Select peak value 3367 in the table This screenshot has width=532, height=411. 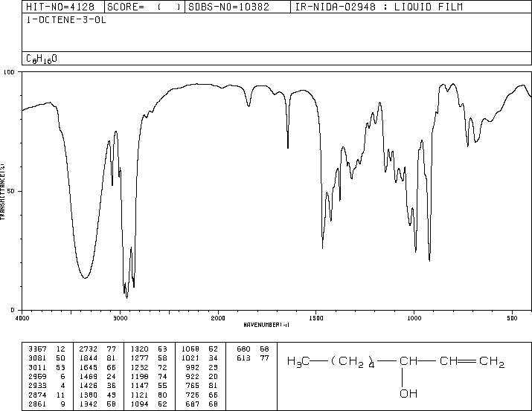(37, 349)
